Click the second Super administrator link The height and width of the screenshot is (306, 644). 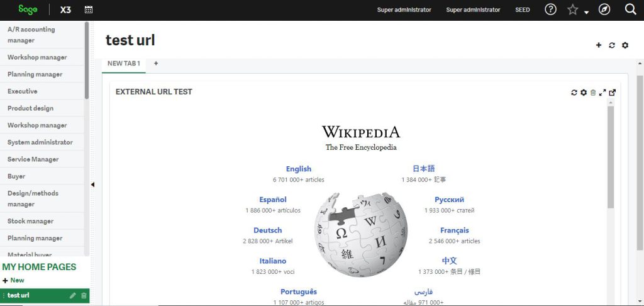click(x=473, y=10)
